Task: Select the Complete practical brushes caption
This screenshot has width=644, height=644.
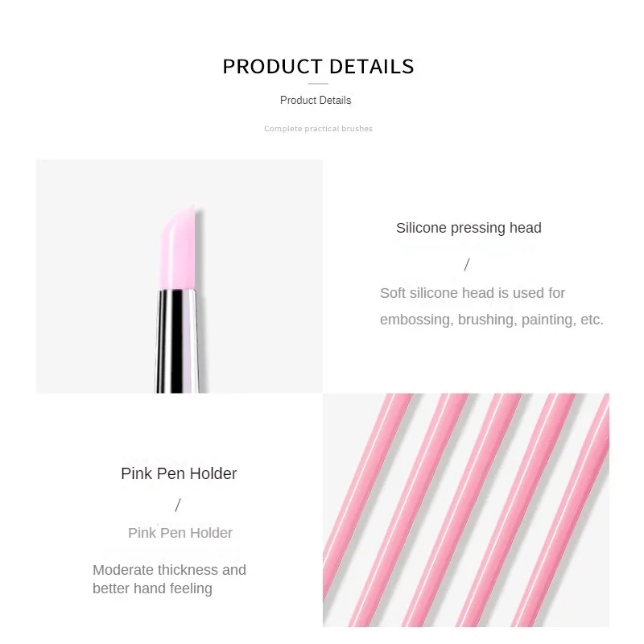Action: 318,129
